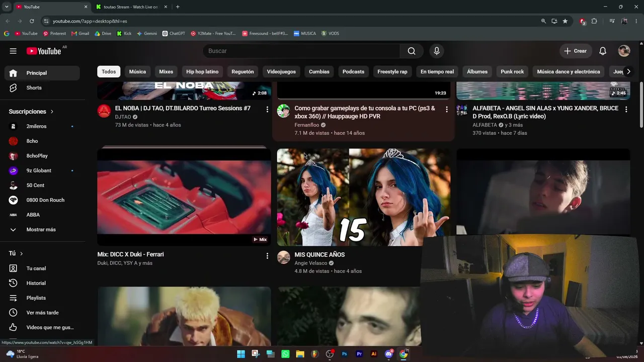This screenshot has width=644, height=362.
Task: Select the Podcasts filter chip
Action: 353,71
